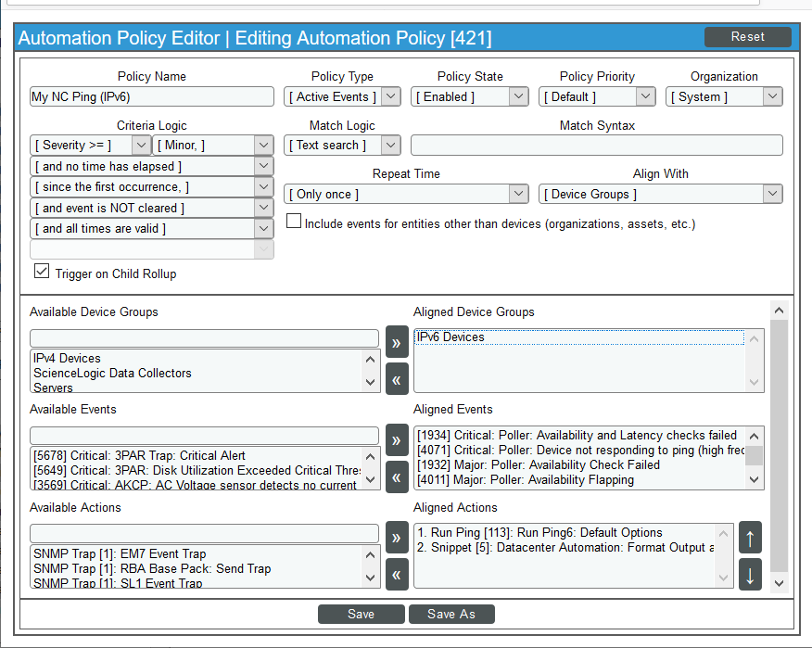The image size is (812, 648).
Task: Enable include events for non-device entities
Action: 294,222
